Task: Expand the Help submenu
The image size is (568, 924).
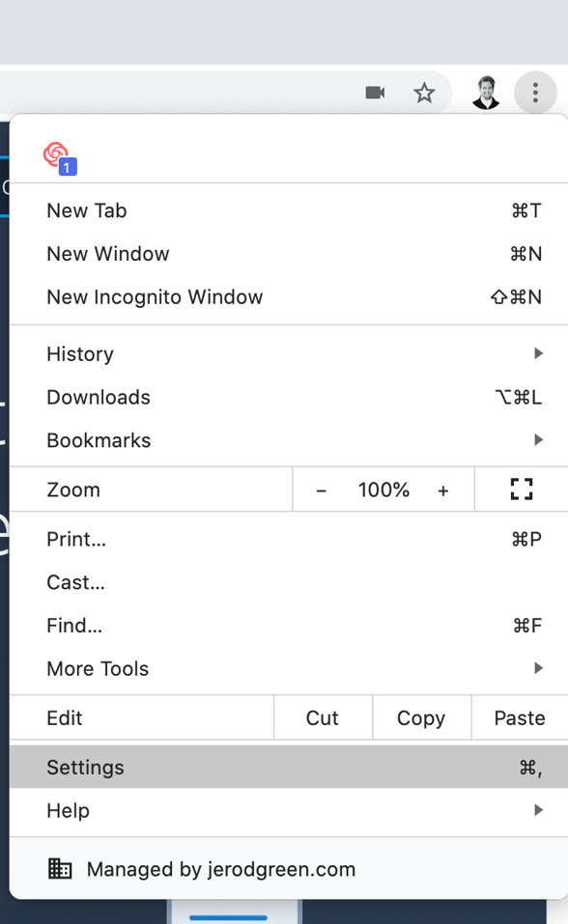Action: click(538, 811)
